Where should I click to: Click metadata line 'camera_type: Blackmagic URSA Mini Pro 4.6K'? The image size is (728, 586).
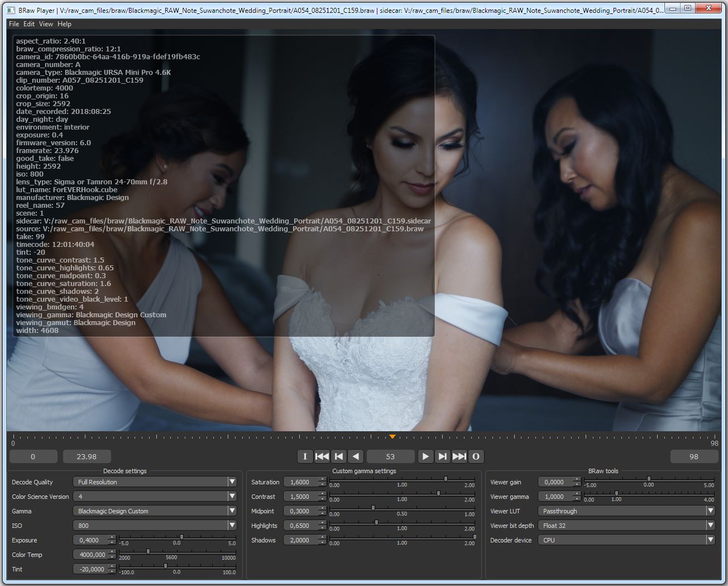(x=93, y=72)
